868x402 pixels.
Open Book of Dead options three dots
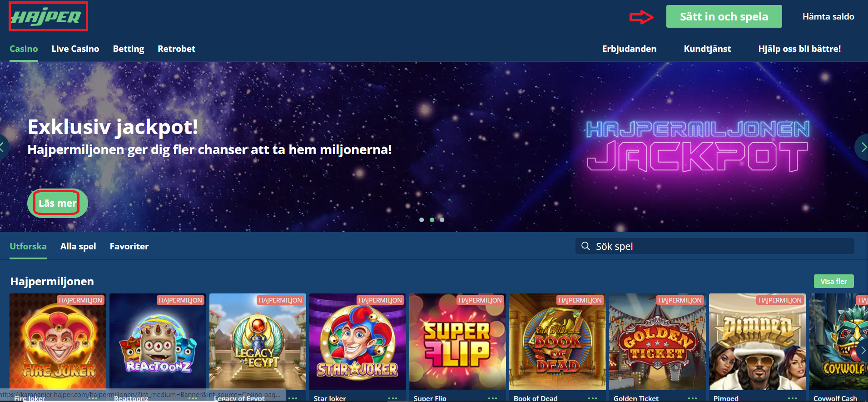coord(592,398)
